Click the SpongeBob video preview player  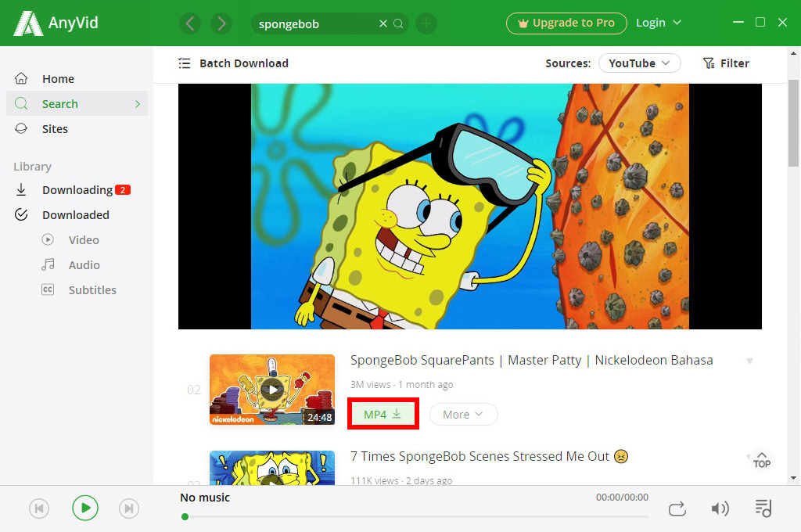pos(469,206)
